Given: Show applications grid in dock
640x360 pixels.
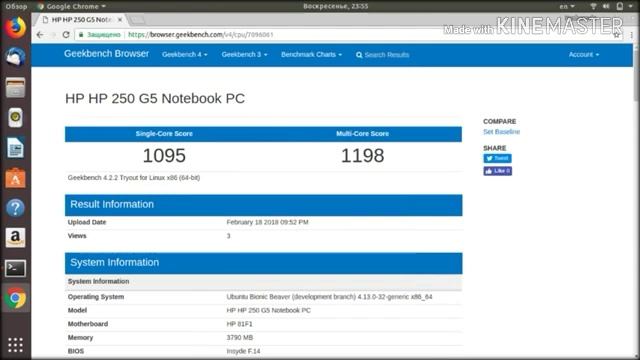Looking at the screenshot, I should (x=16, y=345).
